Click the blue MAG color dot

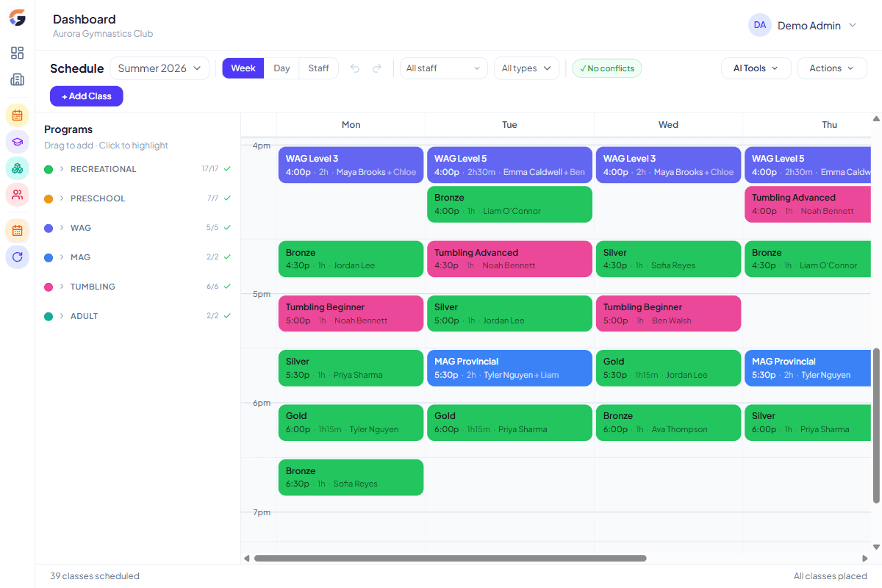tap(49, 258)
